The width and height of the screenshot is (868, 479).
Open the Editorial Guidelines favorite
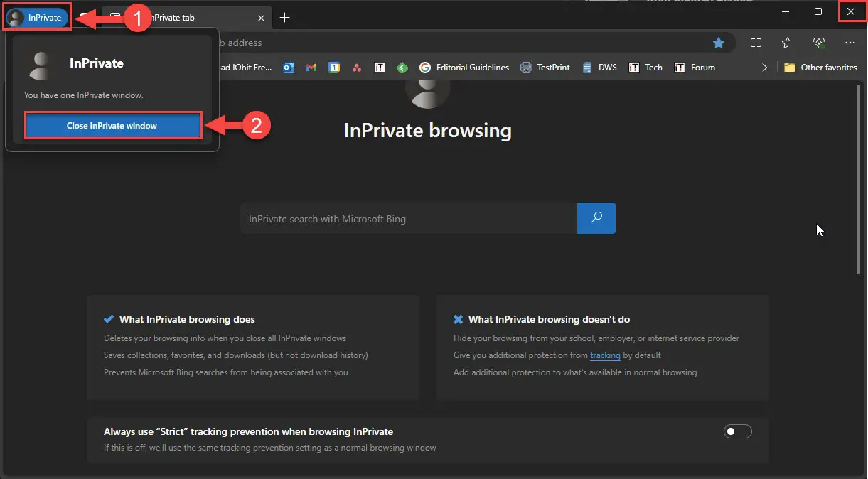click(464, 67)
